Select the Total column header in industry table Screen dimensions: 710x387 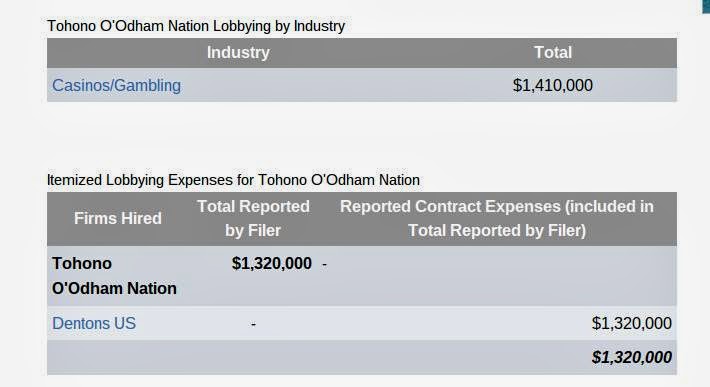click(553, 53)
